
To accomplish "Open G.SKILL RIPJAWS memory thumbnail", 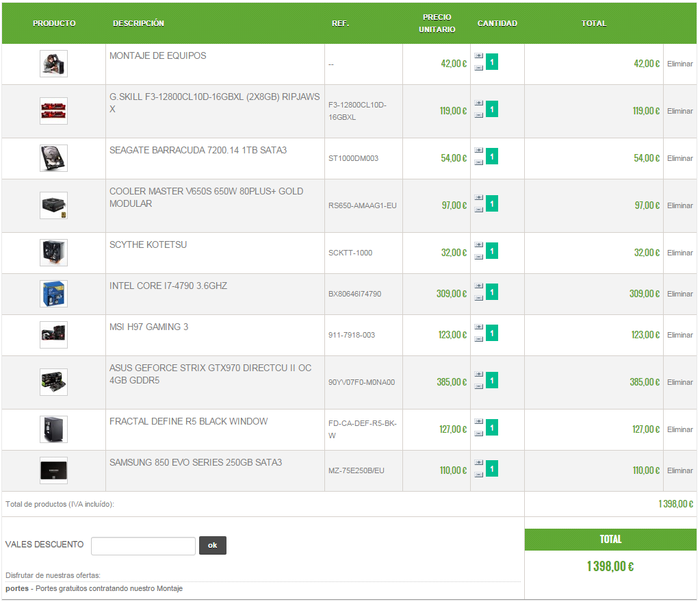I will point(53,111).
